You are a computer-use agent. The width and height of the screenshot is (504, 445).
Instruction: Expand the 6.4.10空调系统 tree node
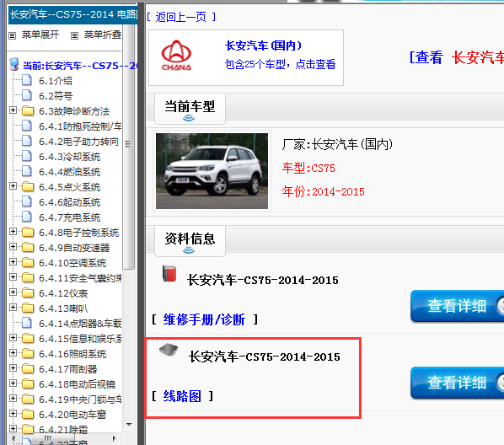13,262
